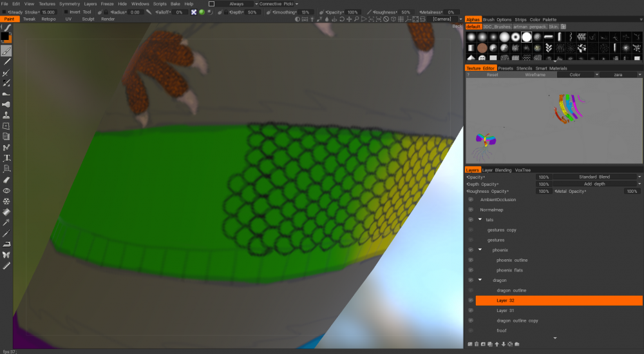644x354 pixels.
Task: Click the Wireframe button in Texture Editor
Action: (535, 75)
